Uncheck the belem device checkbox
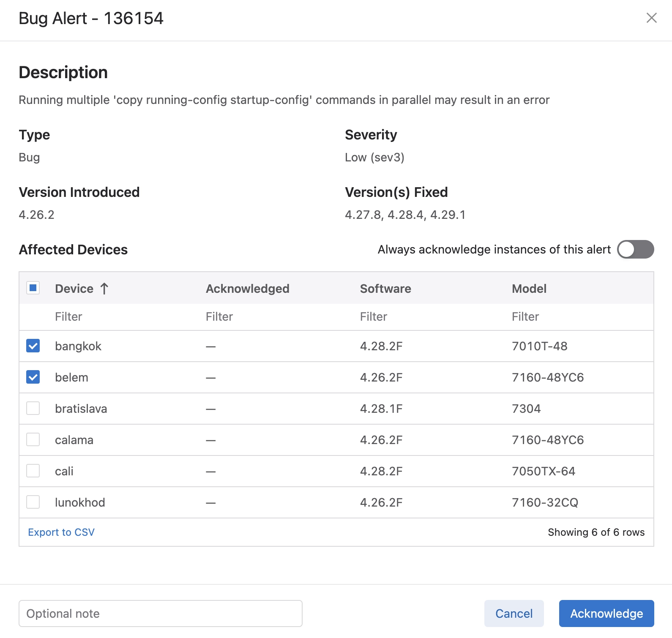 tap(33, 377)
